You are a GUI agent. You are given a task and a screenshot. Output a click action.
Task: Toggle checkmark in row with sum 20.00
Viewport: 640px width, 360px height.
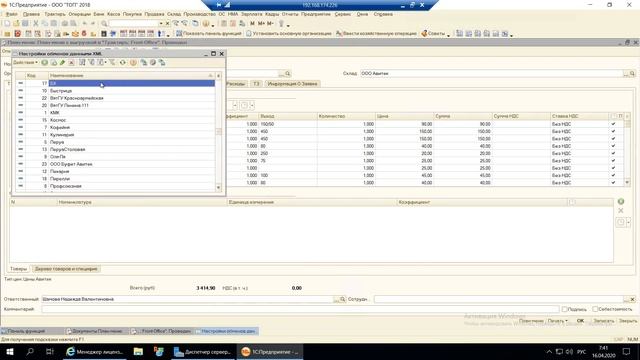coord(613,153)
